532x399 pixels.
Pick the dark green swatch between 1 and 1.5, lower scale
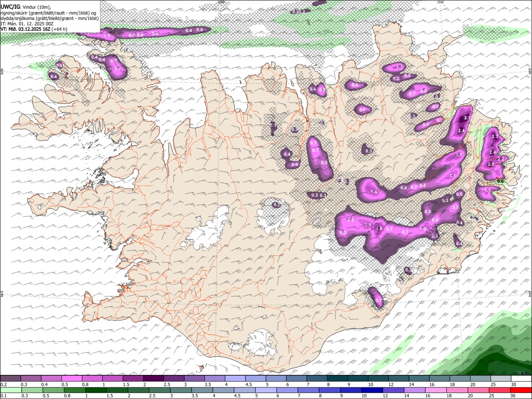[x=96, y=390]
